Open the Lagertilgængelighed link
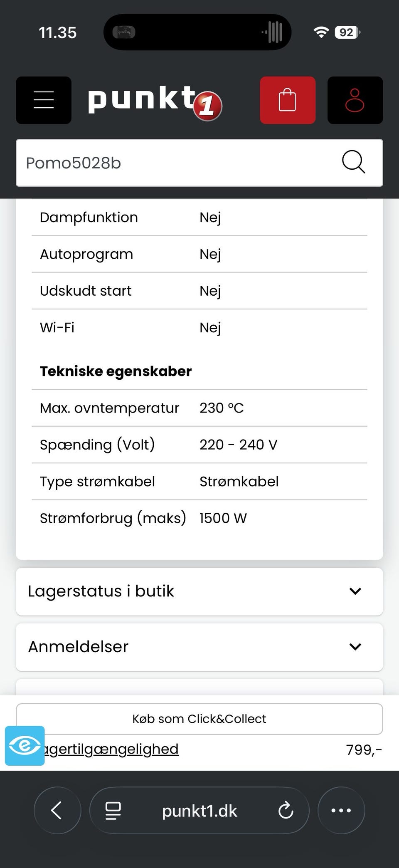The height and width of the screenshot is (868, 399). pyautogui.click(x=112, y=749)
